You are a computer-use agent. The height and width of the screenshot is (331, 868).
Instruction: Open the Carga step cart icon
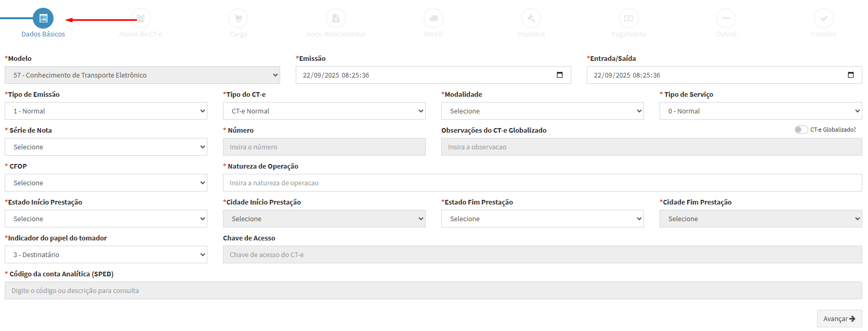[x=238, y=19]
